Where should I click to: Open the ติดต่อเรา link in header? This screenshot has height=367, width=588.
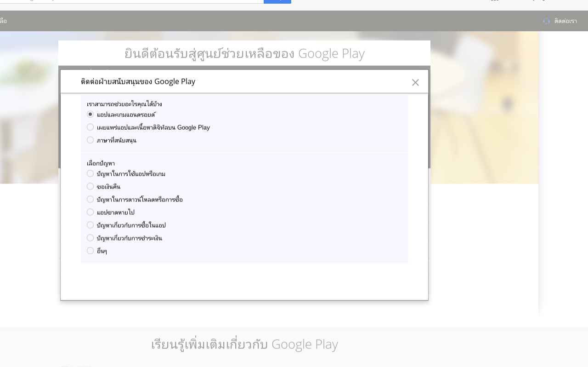tap(565, 21)
